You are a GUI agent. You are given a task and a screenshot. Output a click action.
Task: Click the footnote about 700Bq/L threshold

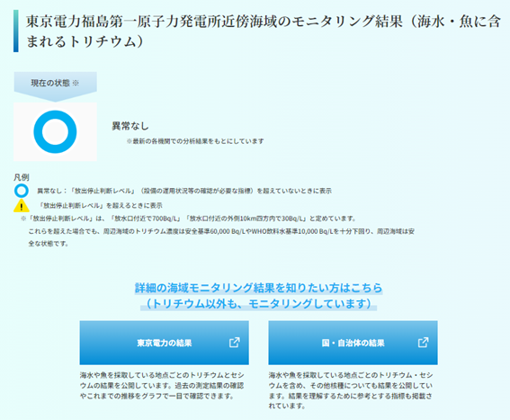tap(218, 230)
